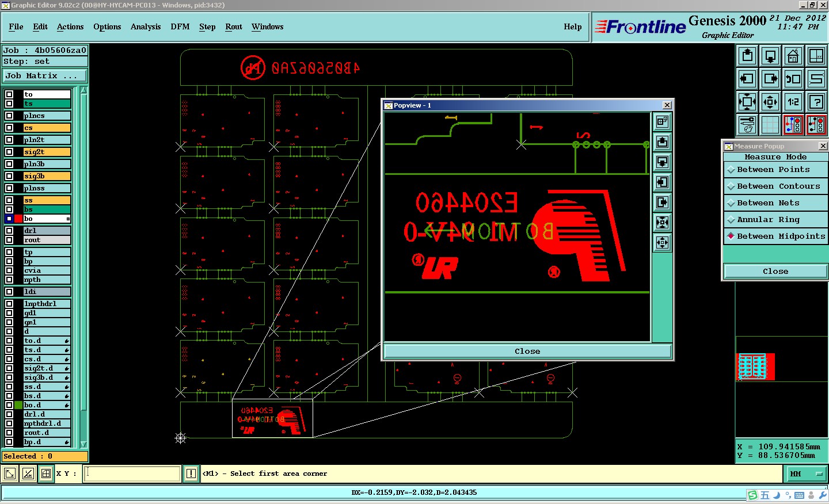Click the snap-to-grid window icon

coord(46,474)
